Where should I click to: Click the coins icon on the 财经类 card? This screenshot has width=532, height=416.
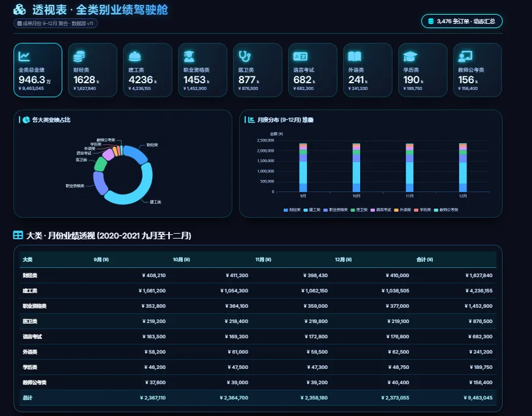pos(79,56)
